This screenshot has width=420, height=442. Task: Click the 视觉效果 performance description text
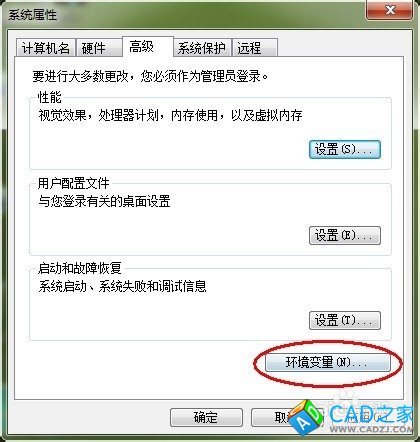[170, 116]
